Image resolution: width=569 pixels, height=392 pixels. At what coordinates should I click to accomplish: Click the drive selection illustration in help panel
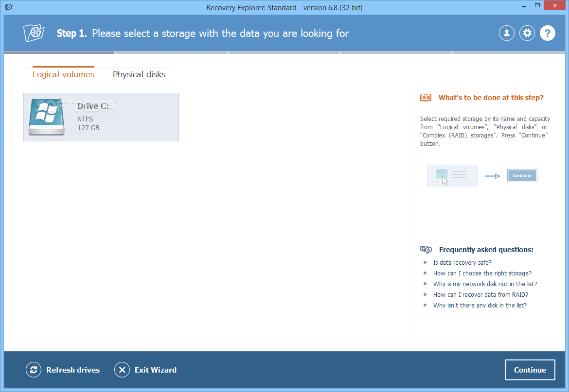[x=452, y=176]
